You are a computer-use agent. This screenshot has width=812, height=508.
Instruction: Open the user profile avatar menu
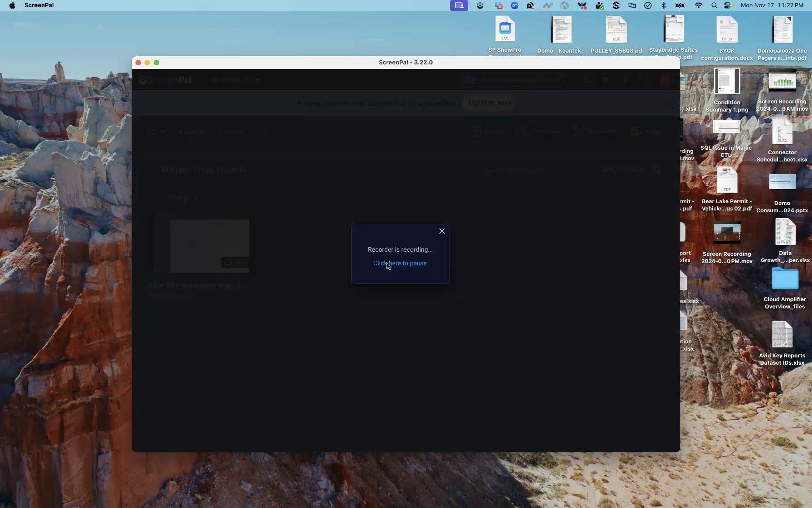tap(665, 80)
